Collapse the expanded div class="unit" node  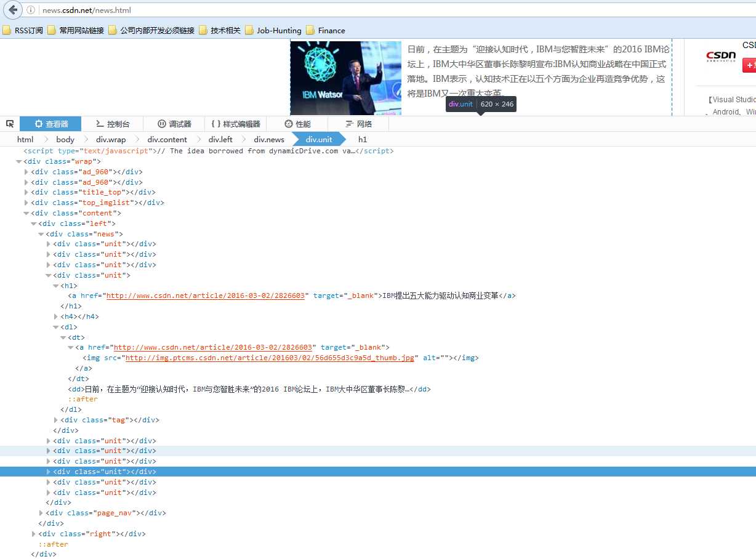[x=49, y=275]
